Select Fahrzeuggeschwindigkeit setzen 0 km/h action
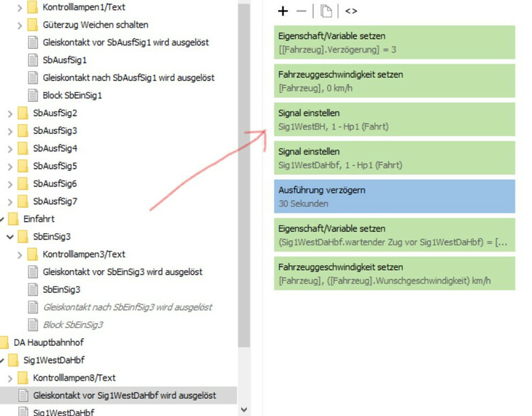Image resolution: width=532 pixels, height=416 pixels. coord(394,81)
